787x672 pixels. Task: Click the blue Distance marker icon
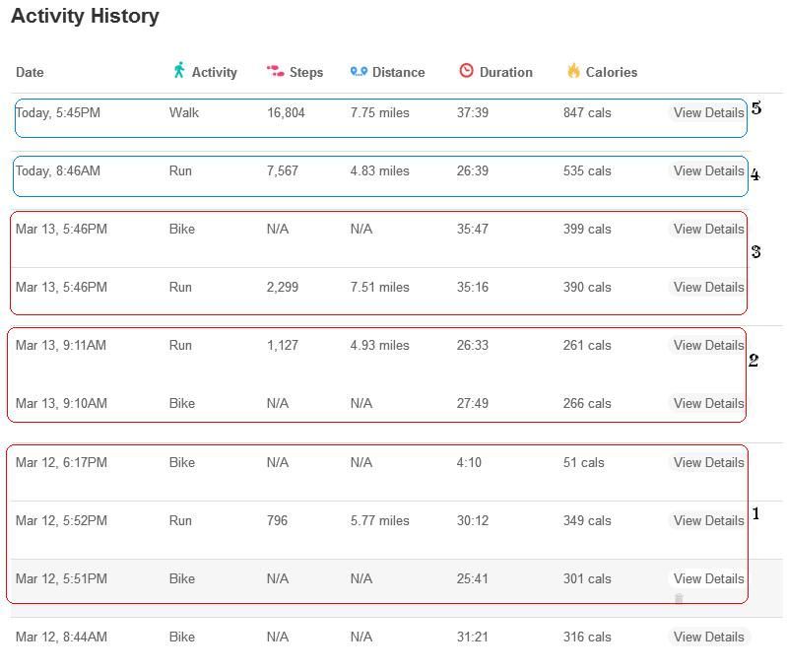359,71
